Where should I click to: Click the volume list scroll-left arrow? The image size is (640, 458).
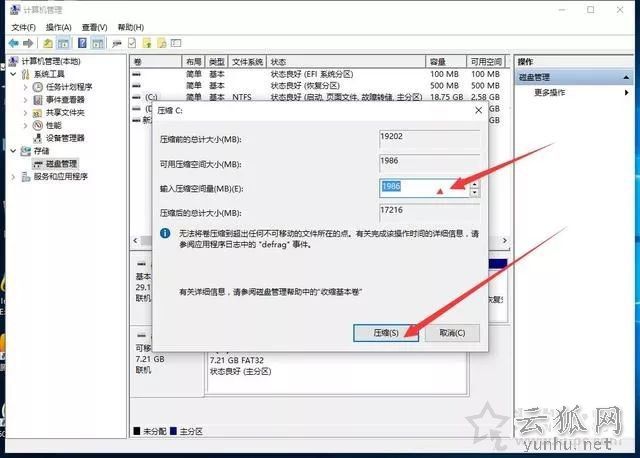click(136, 240)
